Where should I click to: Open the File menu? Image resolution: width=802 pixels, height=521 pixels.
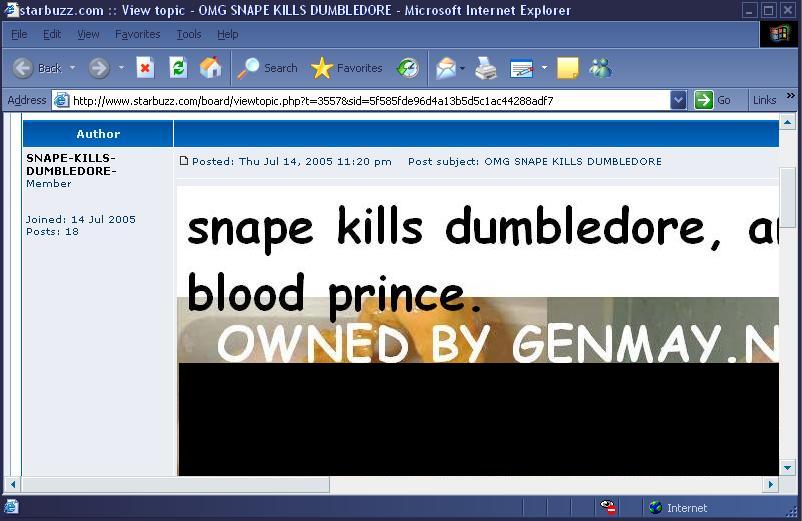point(19,34)
